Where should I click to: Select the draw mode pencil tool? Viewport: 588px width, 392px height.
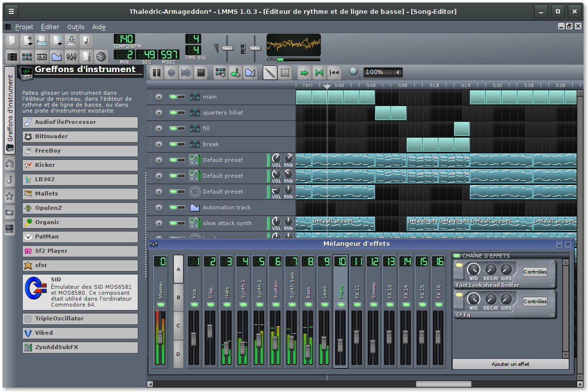coord(270,73)
